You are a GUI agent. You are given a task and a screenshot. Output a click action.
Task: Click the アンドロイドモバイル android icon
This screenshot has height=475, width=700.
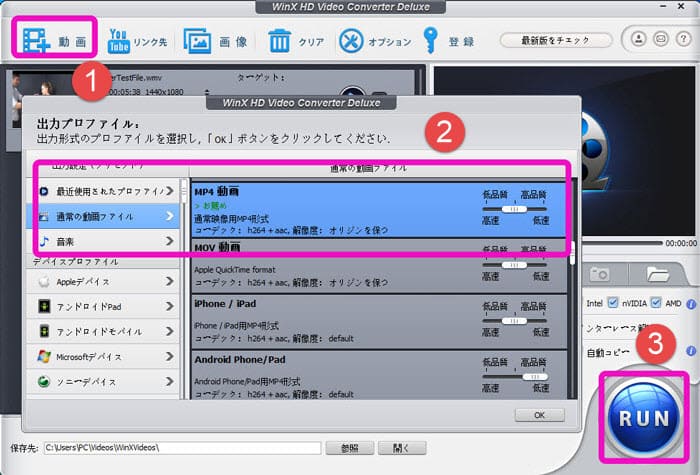tap(44, 331)
